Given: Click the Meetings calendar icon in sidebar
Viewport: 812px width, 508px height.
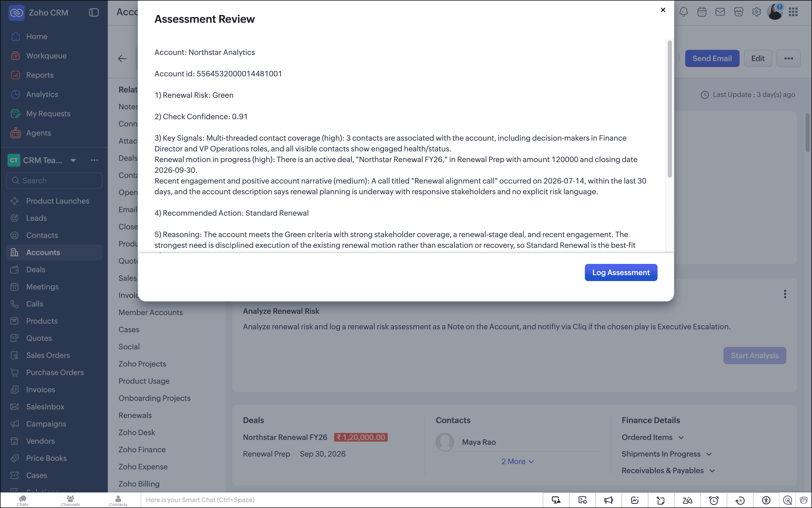Looking at the screenshot, I should [x=14, y=287].
